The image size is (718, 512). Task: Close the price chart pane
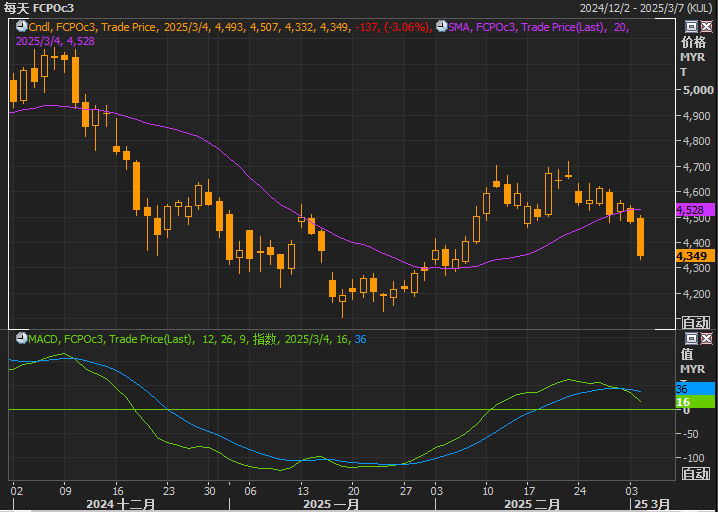point(706,26)
